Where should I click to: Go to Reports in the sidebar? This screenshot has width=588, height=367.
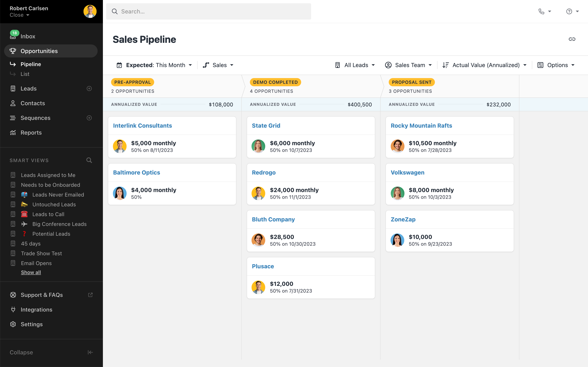pos(31,133)
